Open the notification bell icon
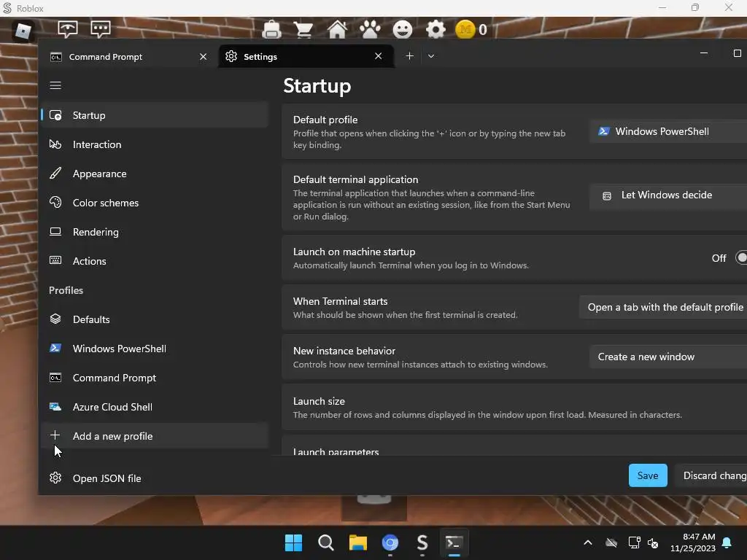Viewport: 747px width, 560px height. pos(727,542)
